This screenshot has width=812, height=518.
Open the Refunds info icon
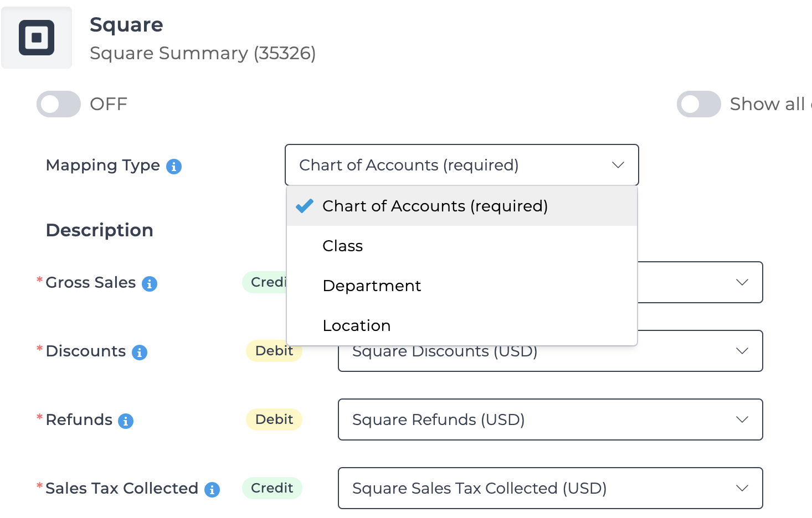[x=126, y=421]
